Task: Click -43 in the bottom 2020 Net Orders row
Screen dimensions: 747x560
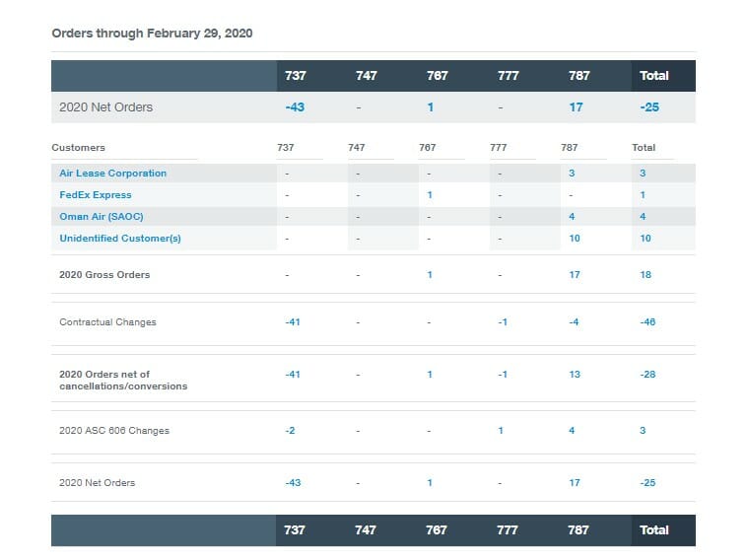Action: point(293,483)
